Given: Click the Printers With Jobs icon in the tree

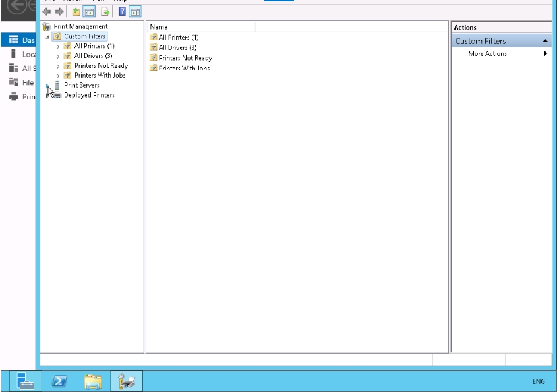Looking at the screenshot, I should (x=67, y=76).
